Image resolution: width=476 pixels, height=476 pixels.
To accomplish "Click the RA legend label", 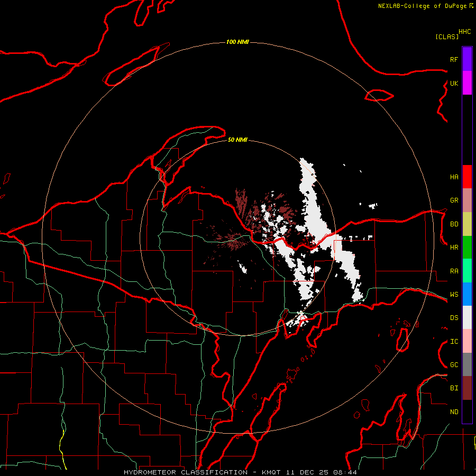I will [454, 271].
